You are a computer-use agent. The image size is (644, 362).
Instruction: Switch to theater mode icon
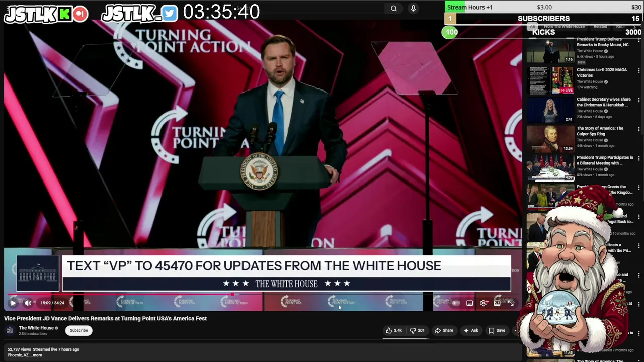tap(497, 303)
